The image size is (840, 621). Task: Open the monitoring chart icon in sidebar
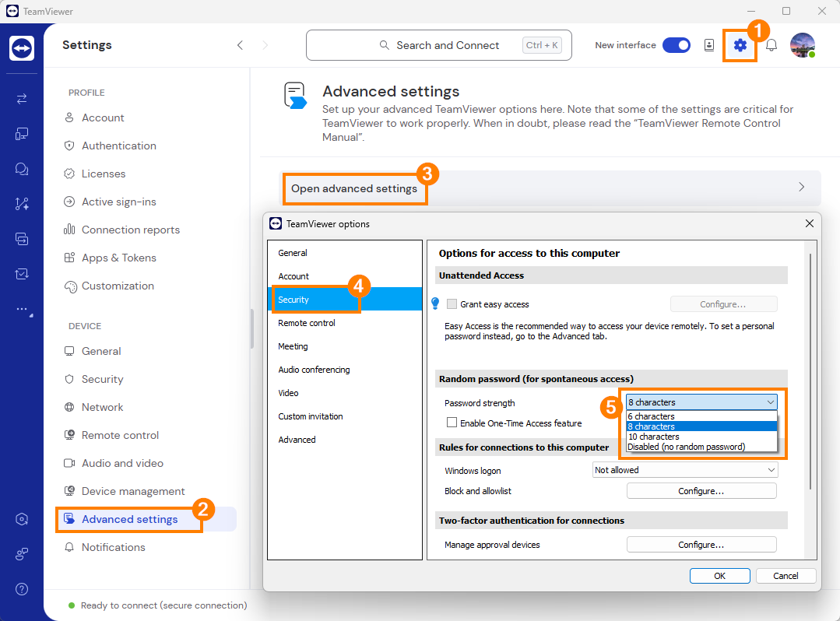click(22, 274)
